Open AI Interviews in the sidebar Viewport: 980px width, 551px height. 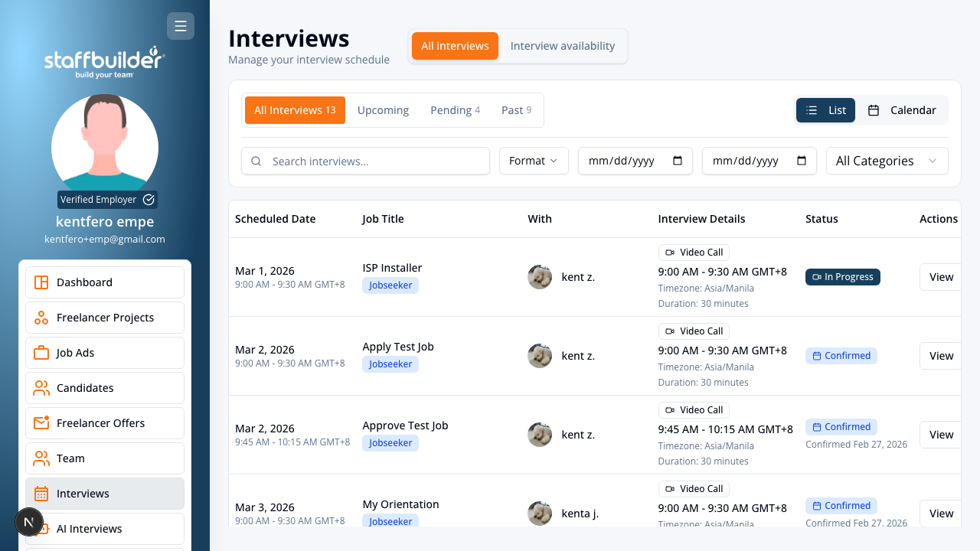105,529
